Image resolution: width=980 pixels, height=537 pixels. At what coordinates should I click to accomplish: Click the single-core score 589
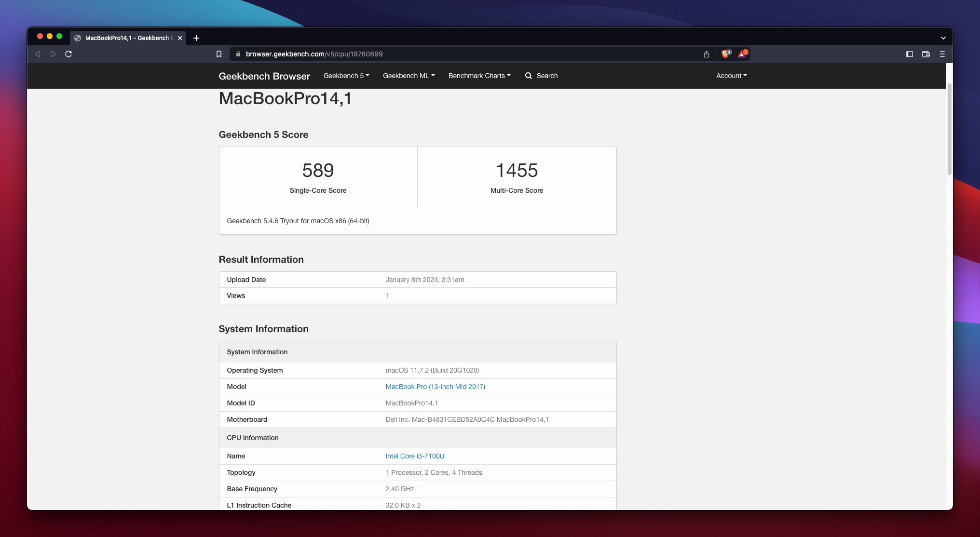(318, 170)
